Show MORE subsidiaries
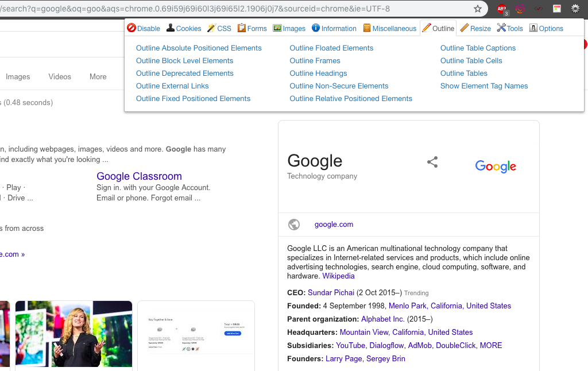The width and height of the screenshot is (588, 371). (491, 346)
